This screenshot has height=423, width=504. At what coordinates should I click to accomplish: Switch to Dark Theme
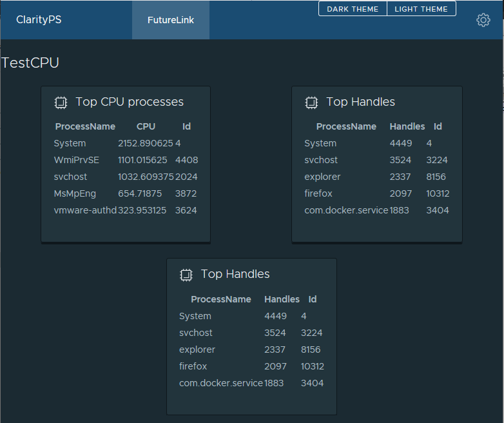(x=353, y=9)
